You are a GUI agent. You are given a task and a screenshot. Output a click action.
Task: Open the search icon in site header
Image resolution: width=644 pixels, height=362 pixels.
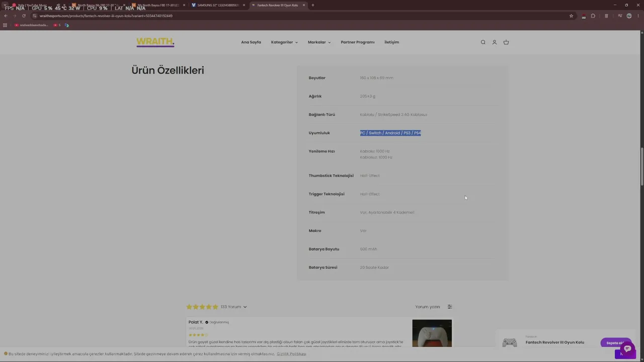[483, 42]
